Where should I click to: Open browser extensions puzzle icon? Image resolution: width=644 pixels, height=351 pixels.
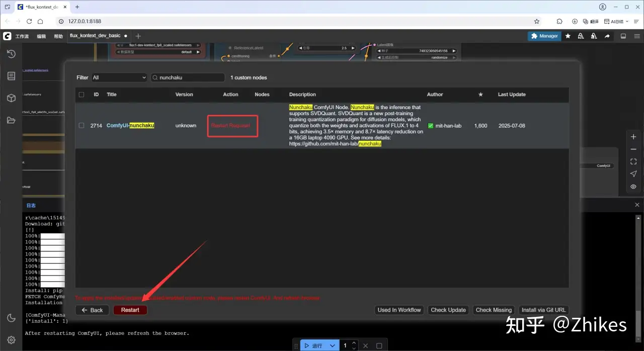tap(559, 22)
